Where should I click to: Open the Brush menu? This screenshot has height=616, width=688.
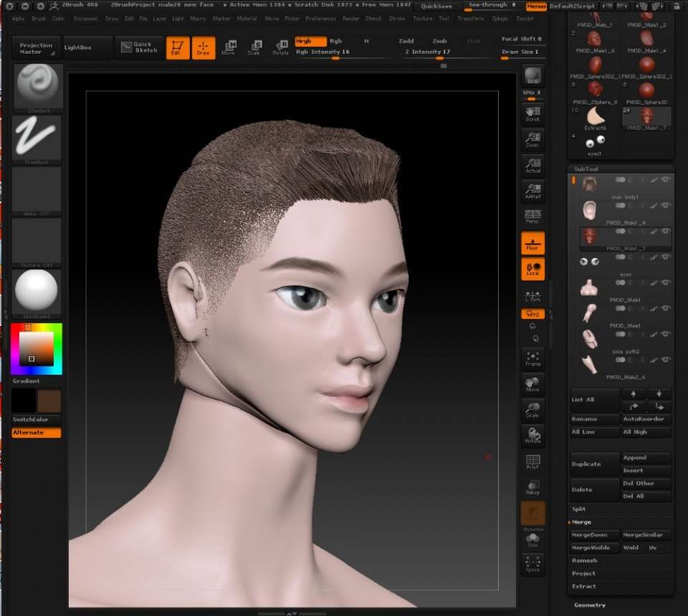39,19
